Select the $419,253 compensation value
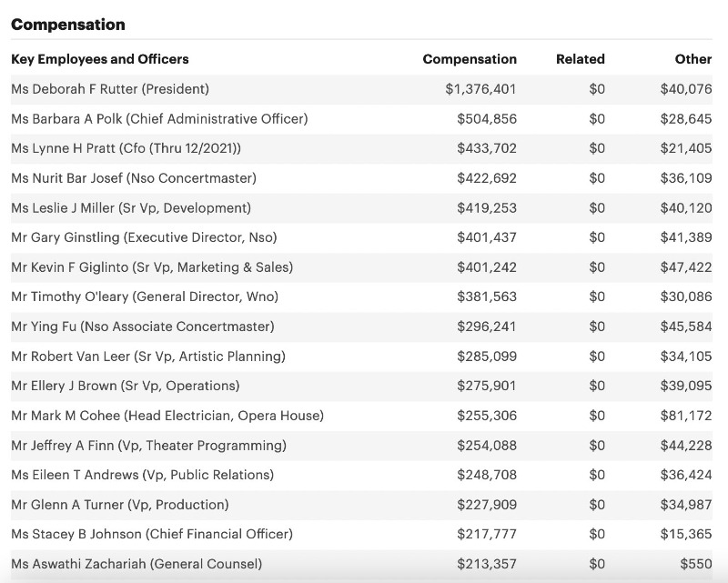Image resolution: width=728 pixels, height=583 pixels. (486, 207)
